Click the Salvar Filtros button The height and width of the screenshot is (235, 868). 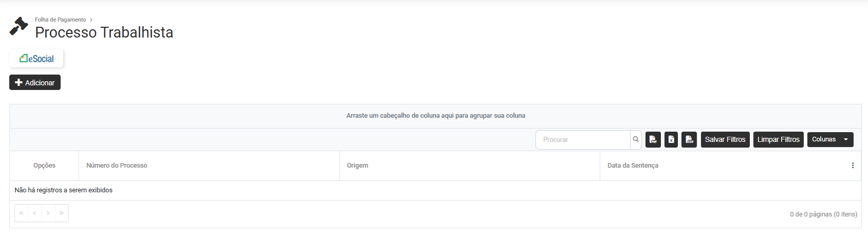pyautogui.click(x=725, y=139)
